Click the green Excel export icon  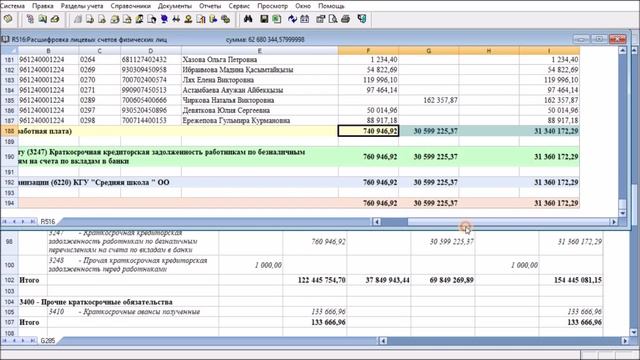pyautogui.click(x=277, y=19)
